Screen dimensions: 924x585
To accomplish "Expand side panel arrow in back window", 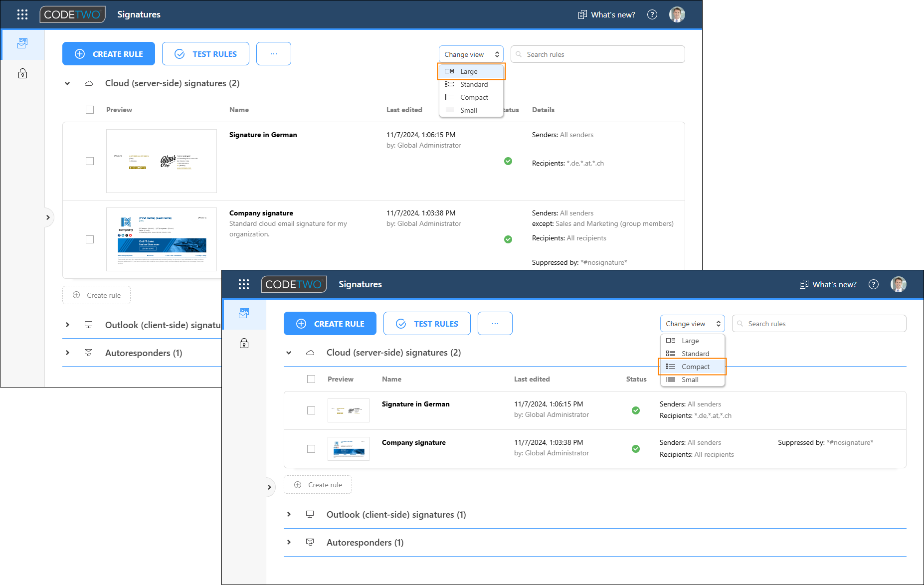I will click(x=48, y=217).
